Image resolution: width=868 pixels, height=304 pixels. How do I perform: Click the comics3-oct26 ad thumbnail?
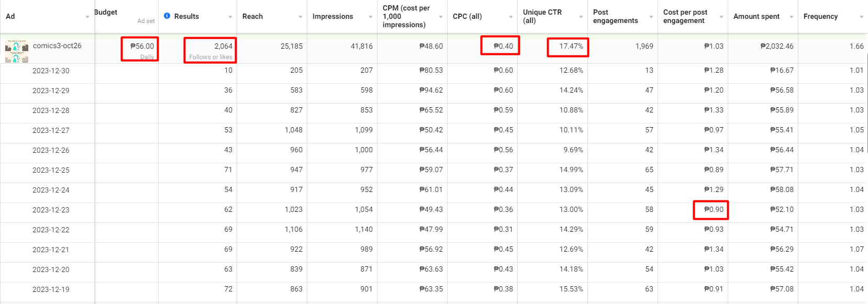(x=17, y=51)
